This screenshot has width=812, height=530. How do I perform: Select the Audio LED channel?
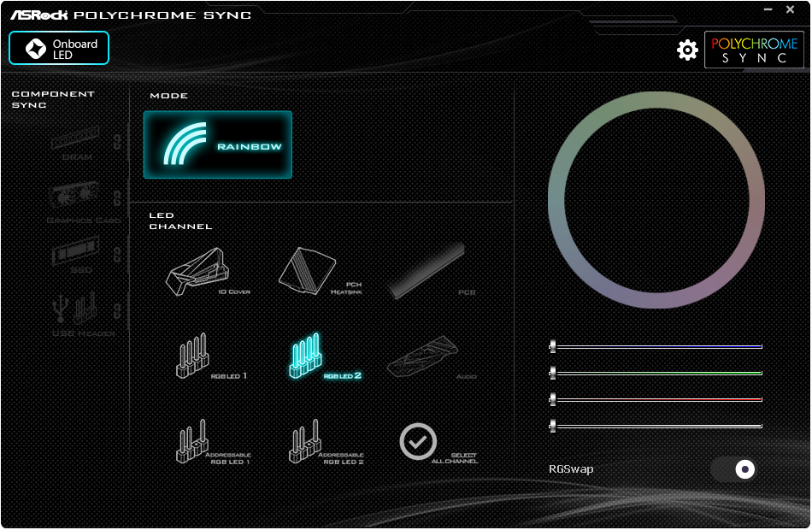(432, 357)
